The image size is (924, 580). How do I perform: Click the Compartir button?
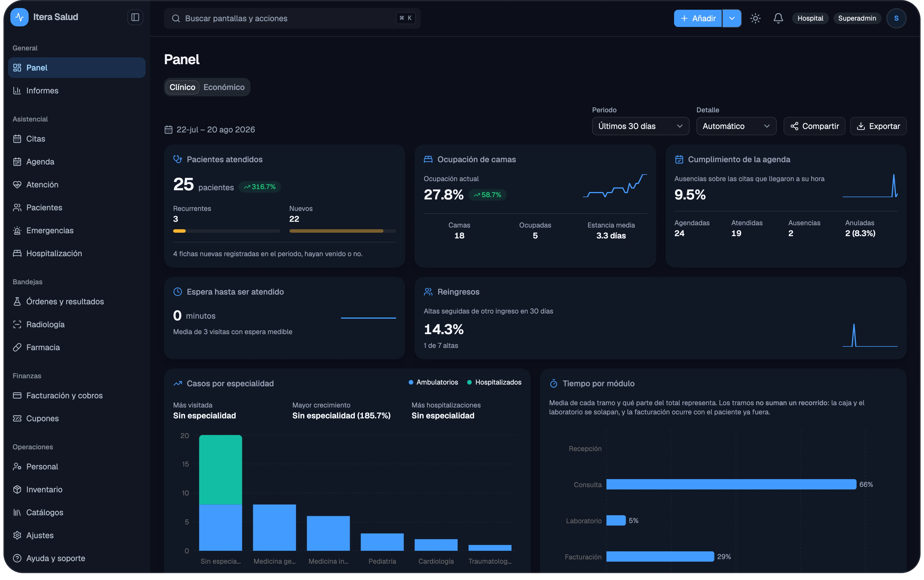point(814,126)
